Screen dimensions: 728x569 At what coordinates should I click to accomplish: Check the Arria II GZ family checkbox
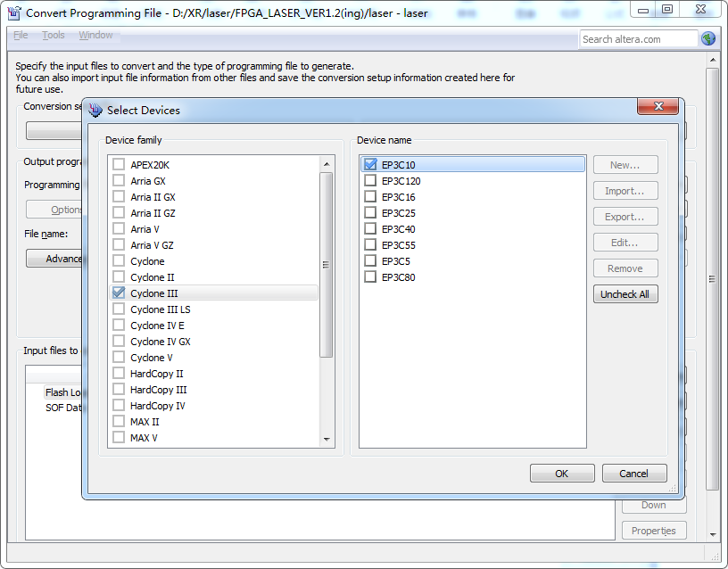[x=119, y=212]
